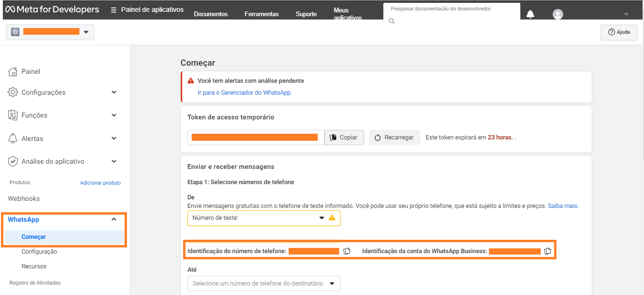Open Ferramentas in the top navigation
The height and width of the screenshot is (295, 644).
262,14
